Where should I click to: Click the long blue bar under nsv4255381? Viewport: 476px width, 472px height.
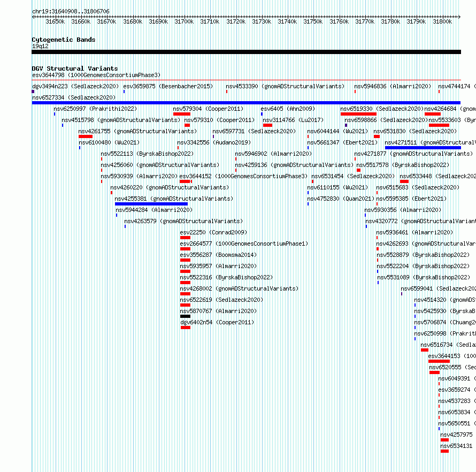click(x=151, y=204)
